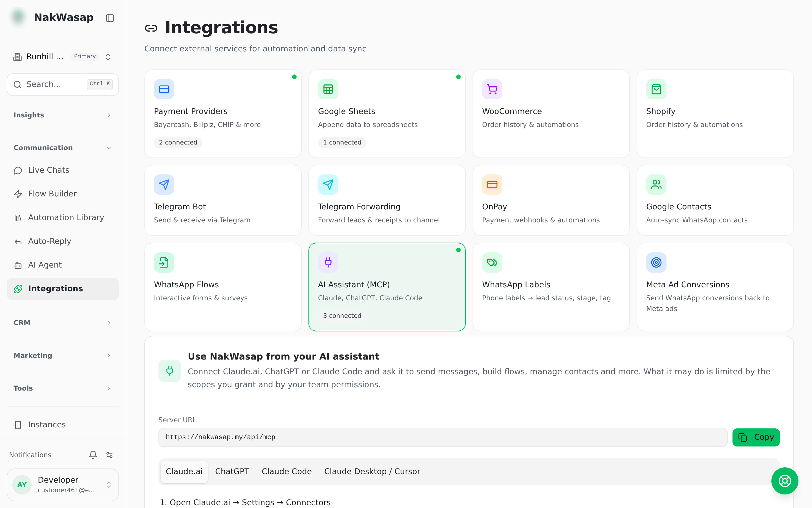
Task: Expand the Insights section
Action: click(x=63, y=115)
